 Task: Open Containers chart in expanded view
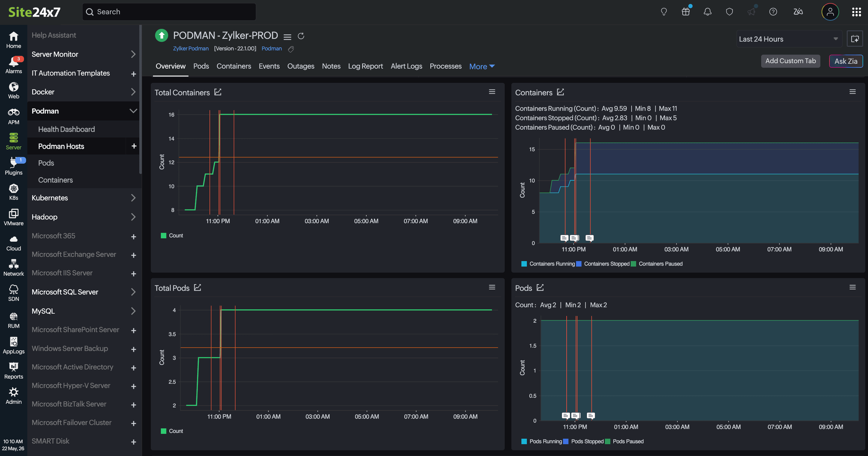pyautogui.click(x=561, y=92)
